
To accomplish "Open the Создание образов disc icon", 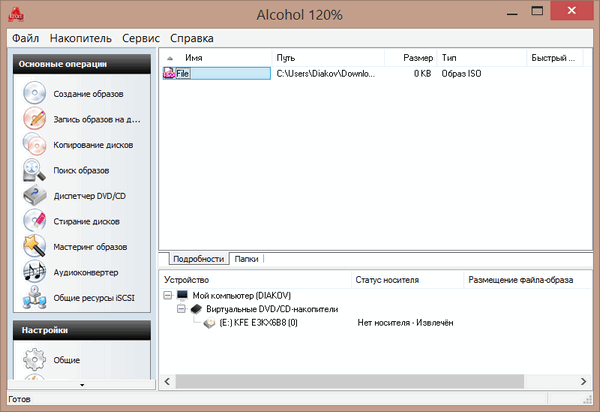I will [x=34, y=93].
